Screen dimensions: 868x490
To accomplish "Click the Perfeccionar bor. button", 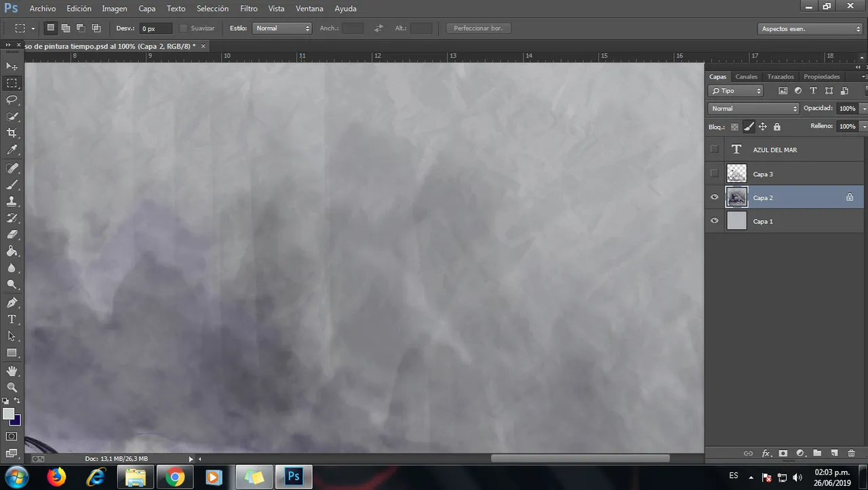I will coord(478,28).
